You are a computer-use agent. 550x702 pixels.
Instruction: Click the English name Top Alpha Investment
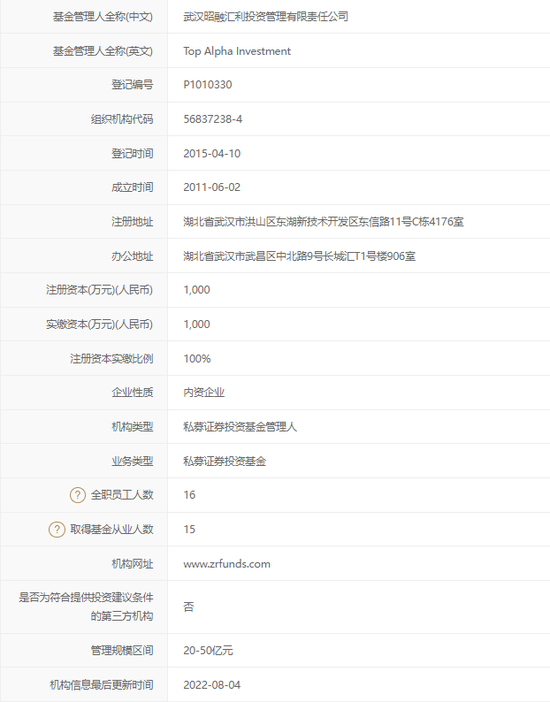click(237, 51)
